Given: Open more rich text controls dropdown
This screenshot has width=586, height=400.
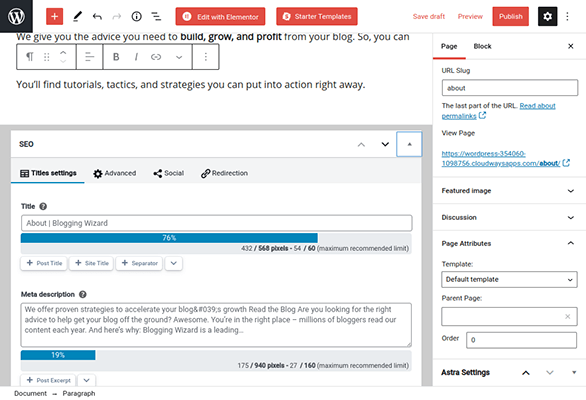Looking at the screenshot, I should tap(179, 57).
